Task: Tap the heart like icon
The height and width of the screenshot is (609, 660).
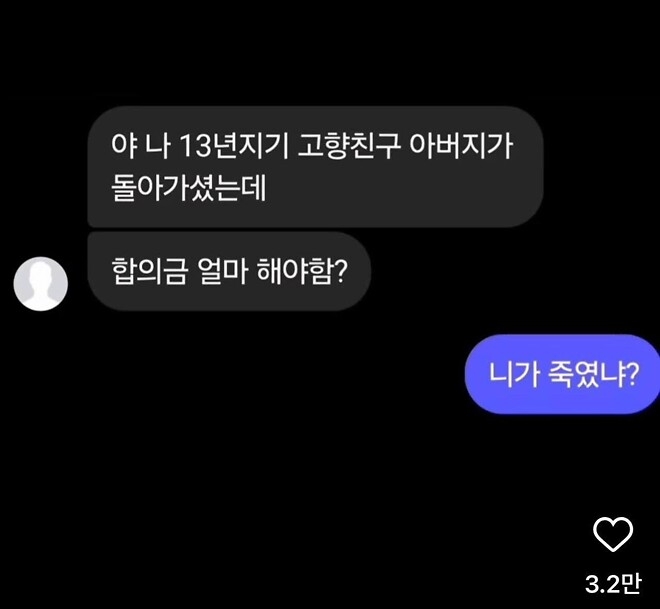Action: (613, 534)
